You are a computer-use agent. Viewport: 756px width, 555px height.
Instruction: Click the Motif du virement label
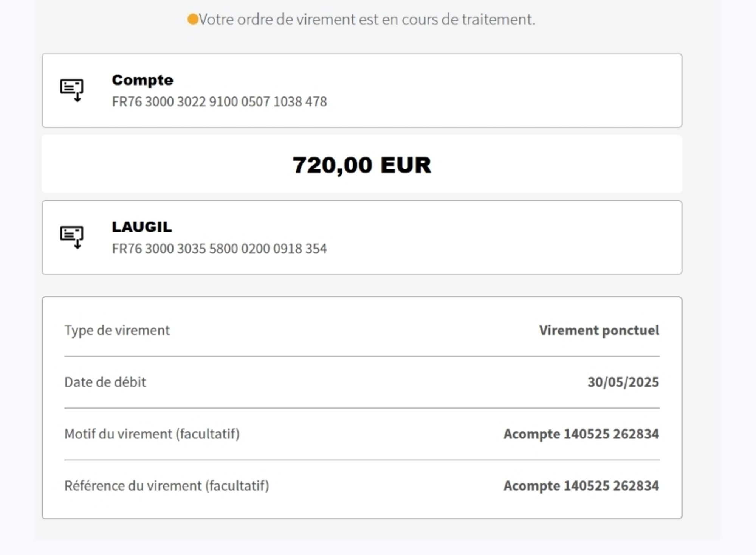point(152,434)
